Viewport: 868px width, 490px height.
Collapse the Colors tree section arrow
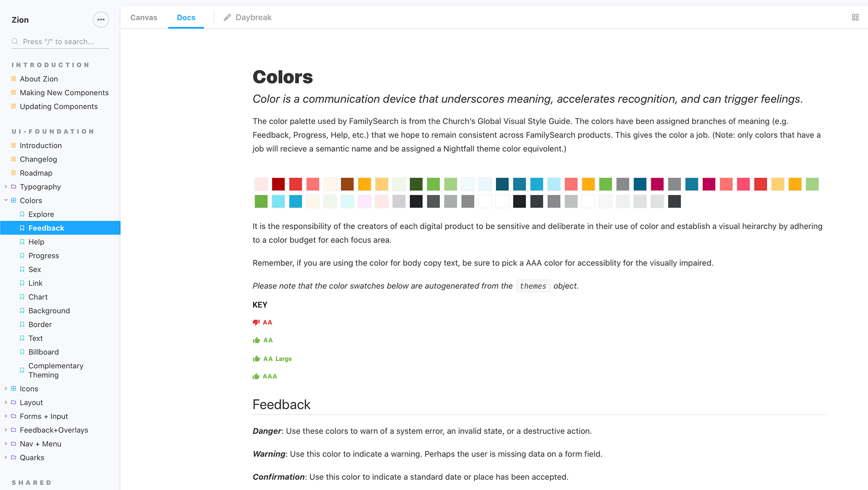6,200
